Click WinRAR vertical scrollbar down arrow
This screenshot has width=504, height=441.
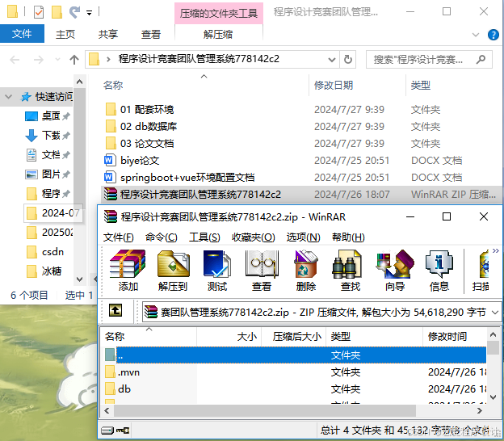[493, 397]
